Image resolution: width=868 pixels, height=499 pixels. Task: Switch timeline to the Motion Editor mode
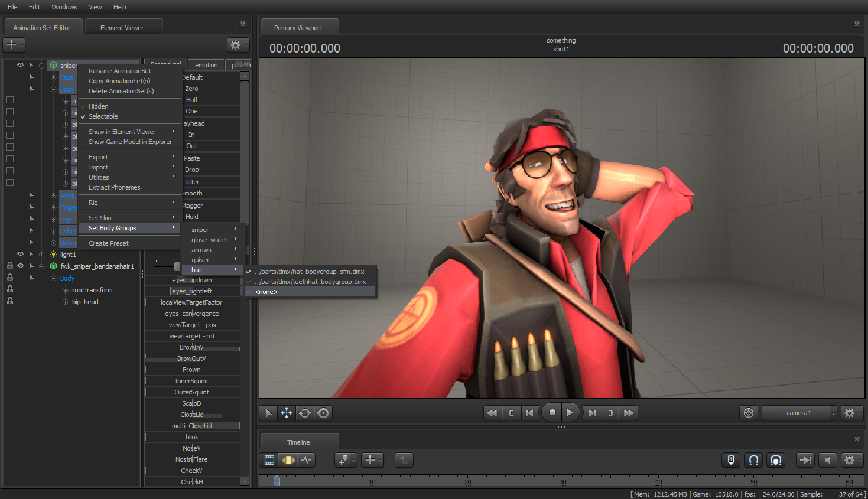point(288,460)
